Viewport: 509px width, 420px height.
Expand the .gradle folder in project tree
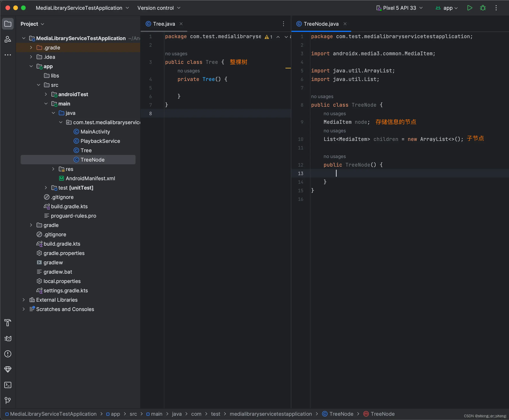pyautogui.click(x=31, y=48)
